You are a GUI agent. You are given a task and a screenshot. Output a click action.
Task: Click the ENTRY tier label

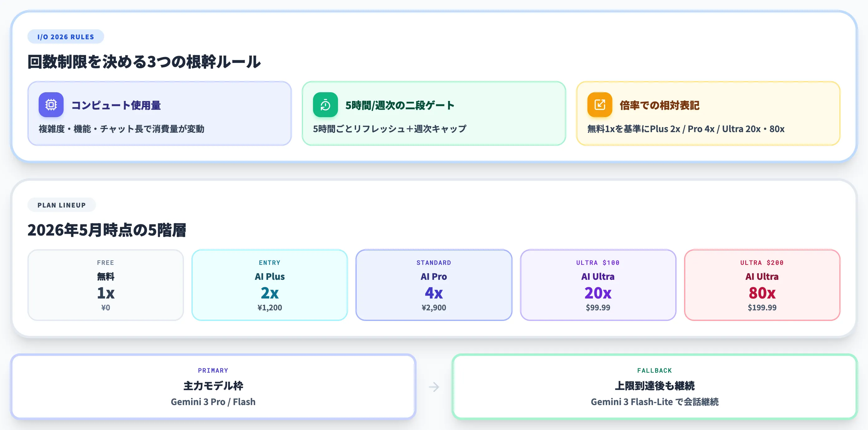(270, 263)
